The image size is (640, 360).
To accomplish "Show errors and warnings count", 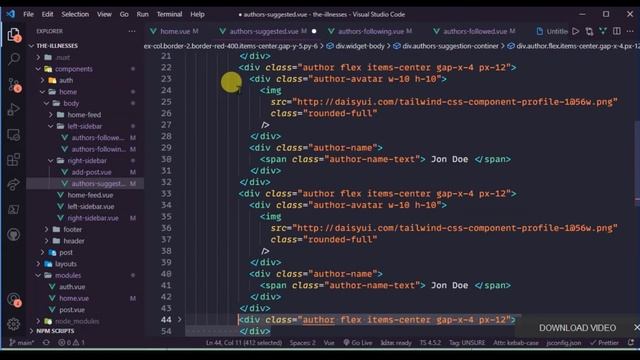I will (x=71, y=343).
